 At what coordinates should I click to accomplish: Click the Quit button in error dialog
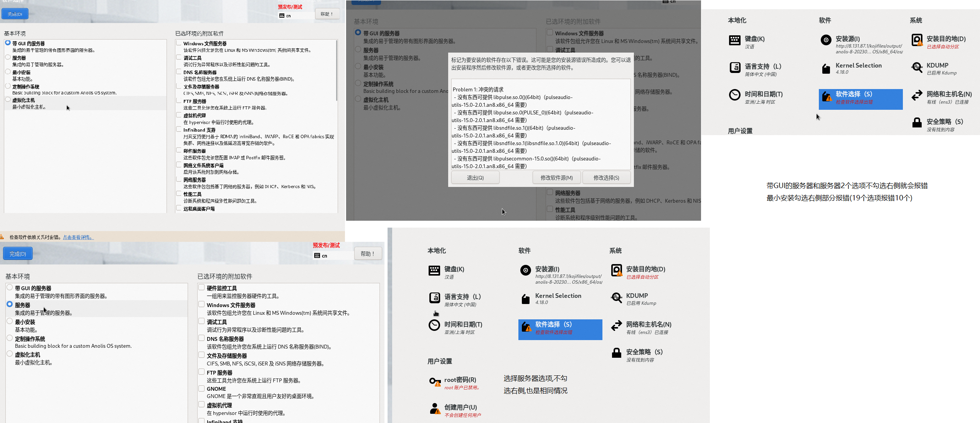[475, 178]
